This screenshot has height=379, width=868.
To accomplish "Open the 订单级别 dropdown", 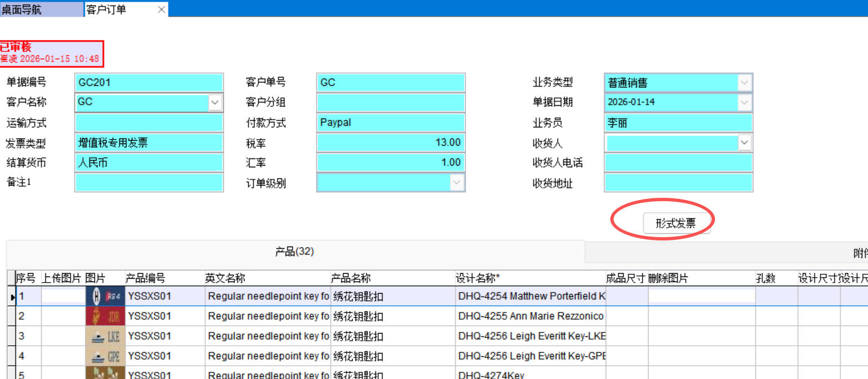I will coord(457,183).
